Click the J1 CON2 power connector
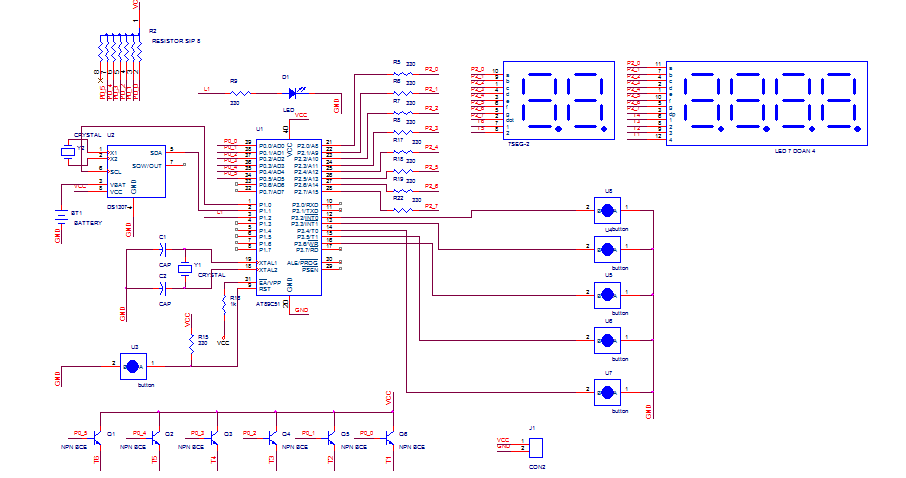 [x=536, y=448]
